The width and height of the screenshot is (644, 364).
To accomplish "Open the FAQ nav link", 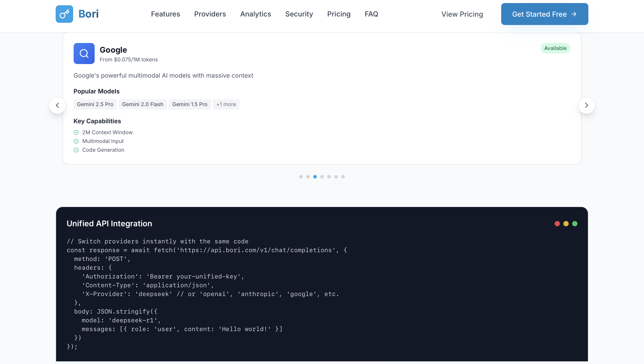I will click(x=371, y=14).
